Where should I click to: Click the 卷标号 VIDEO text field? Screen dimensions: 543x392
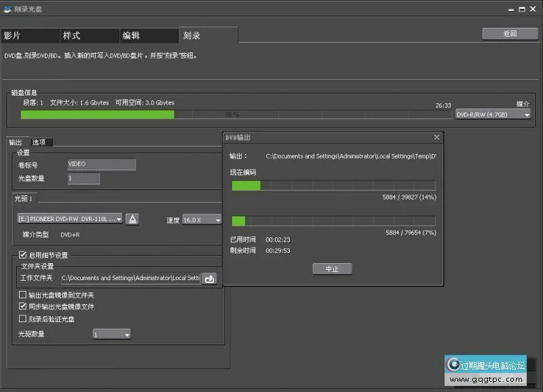click(101, 165)
